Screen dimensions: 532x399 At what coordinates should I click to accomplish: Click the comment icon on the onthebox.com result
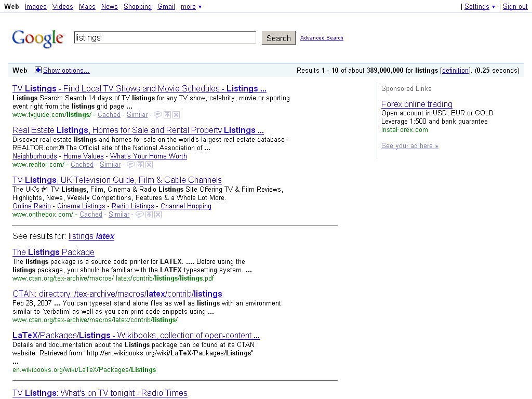tap(139, 215)
